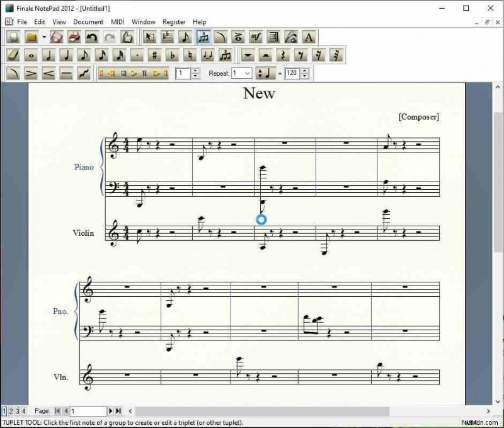This screenshot has width=504, height=428.
Task: Select the crescendo hairpin shape
Action: 49,73
